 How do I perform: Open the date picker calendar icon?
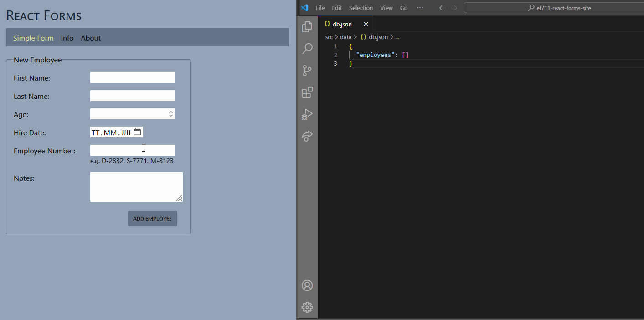pos(137,132)
